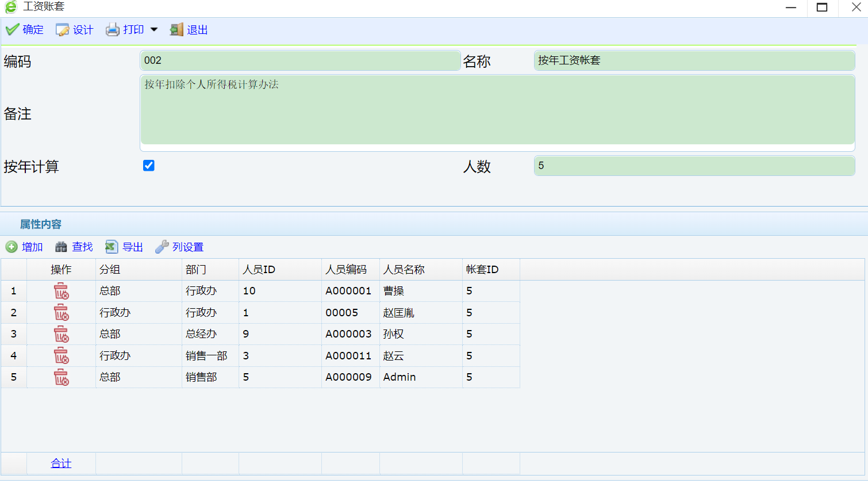This screenshot has width=868, height=483.
Task: Click the 增加 add icon
Action: coord(11,247)
